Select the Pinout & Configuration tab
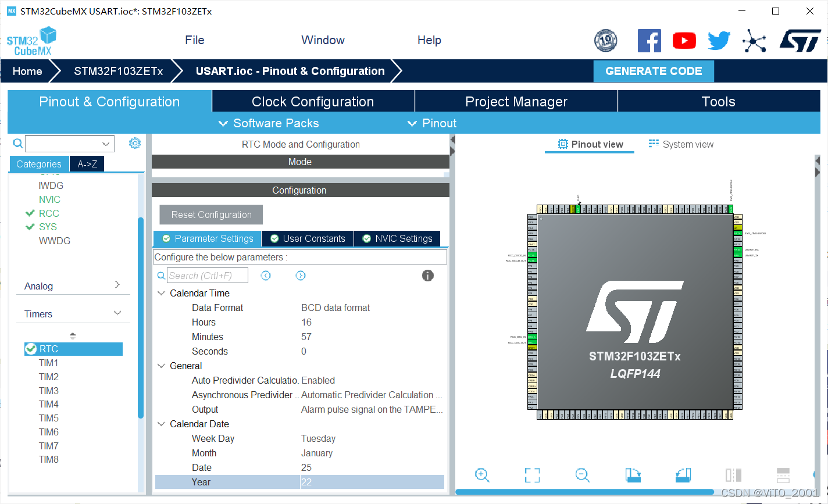This screenshot has width=828, height=504. (x=109, y=101)
